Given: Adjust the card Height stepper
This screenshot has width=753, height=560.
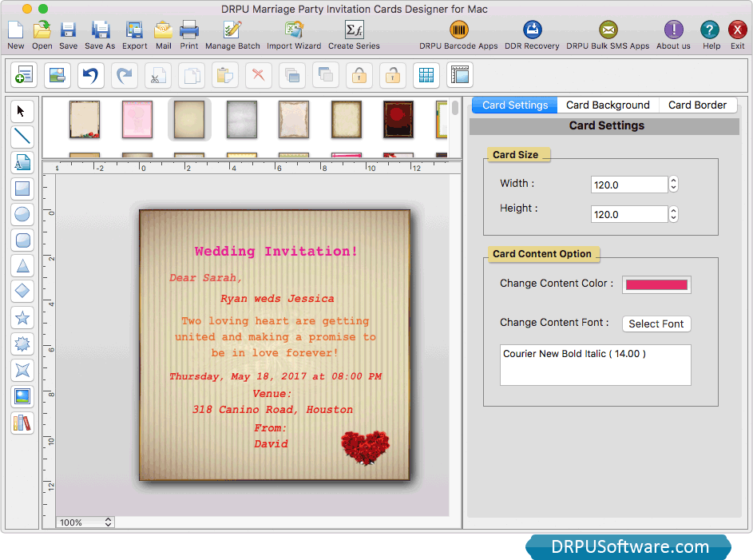Looking at the screenshot, I should (673, 214).
